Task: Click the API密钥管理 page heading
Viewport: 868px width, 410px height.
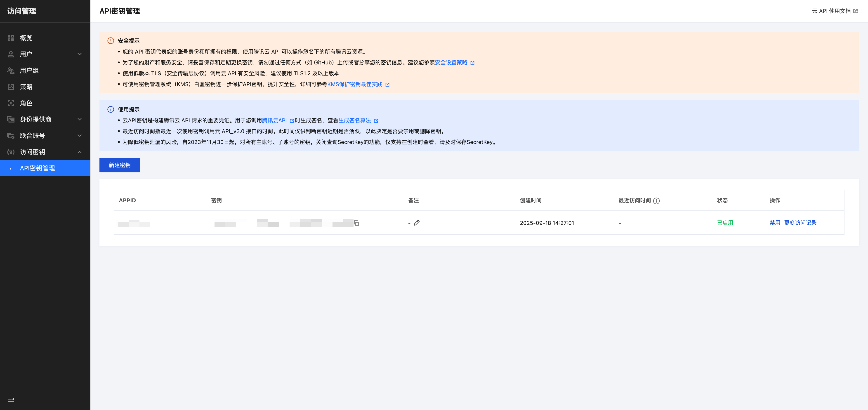Action: coord(120,11)
